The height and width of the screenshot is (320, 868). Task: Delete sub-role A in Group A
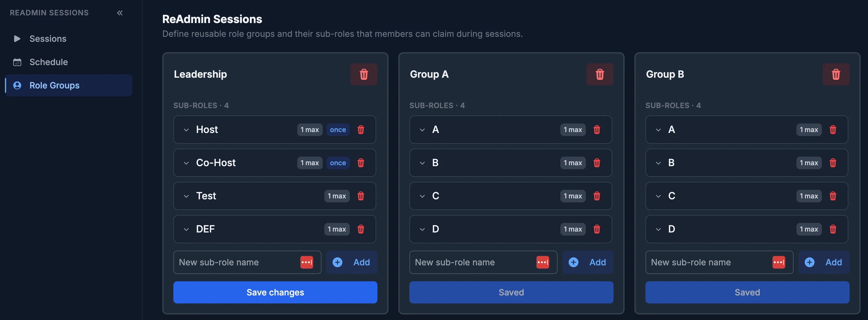(x=597, y=130)
